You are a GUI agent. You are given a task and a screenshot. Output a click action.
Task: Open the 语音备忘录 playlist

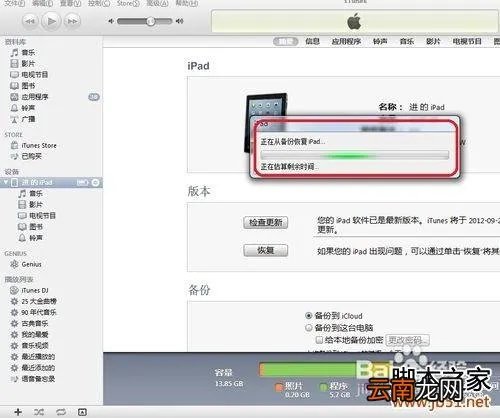pos(33,379)
